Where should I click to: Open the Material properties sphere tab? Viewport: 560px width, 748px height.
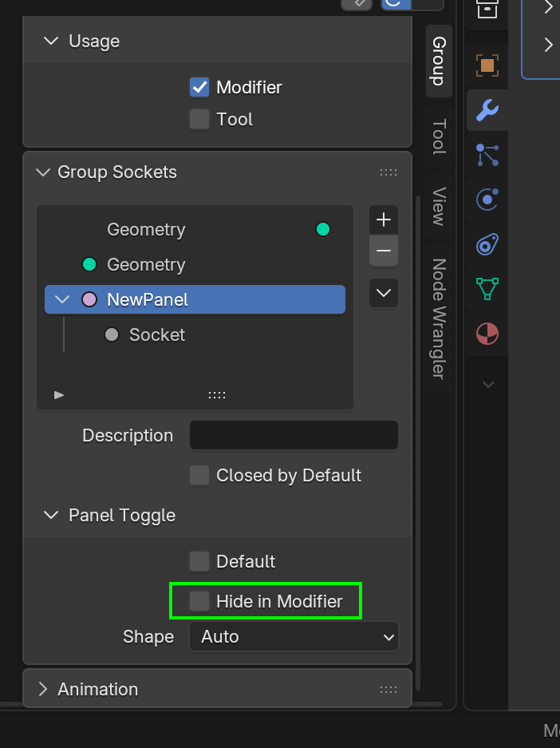coord(487,333)
